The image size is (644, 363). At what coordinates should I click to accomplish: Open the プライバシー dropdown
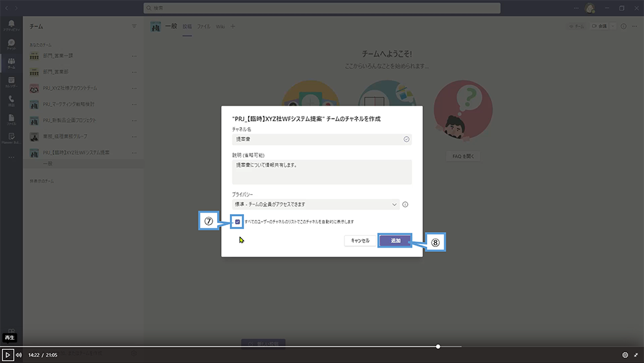[316, 204]
